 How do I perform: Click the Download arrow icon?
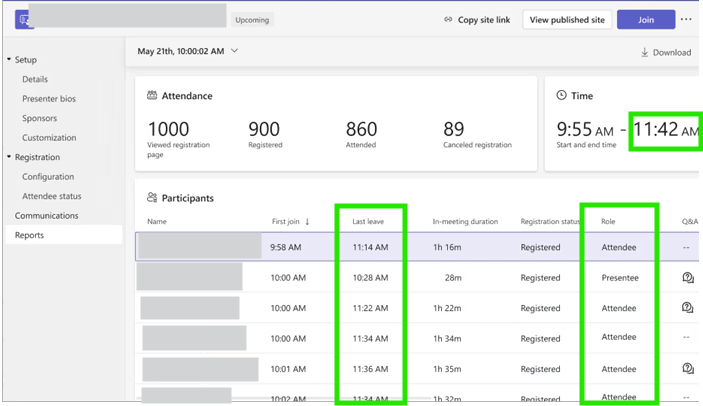644,52
